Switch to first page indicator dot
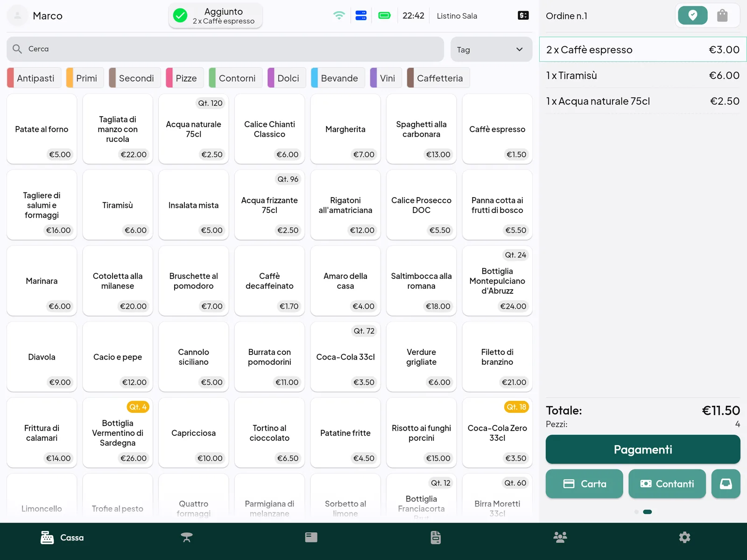747x560 pixels. tap(636, 512)
